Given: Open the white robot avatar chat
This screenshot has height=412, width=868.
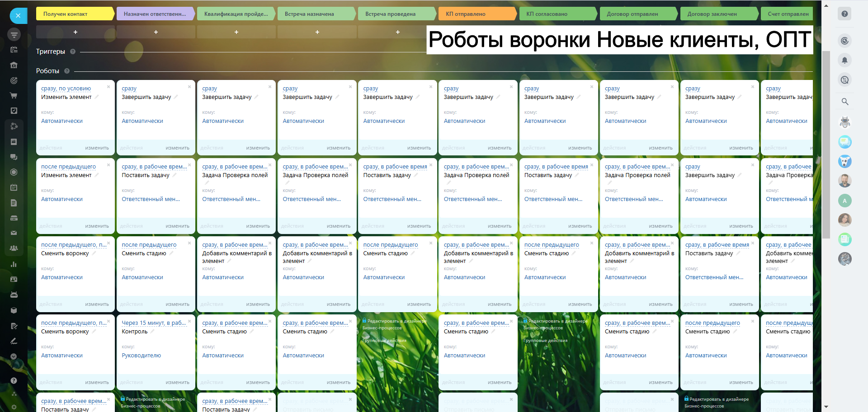Looking at the screenshot, I should [844, 122].
